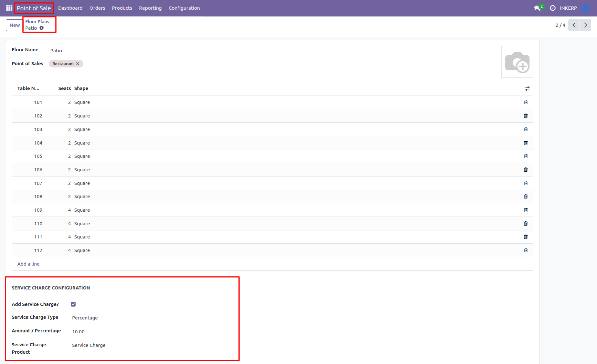Click seats value in table 102 row
The height and width of the screenshot is (364, 597).
[x=69, y=116]
